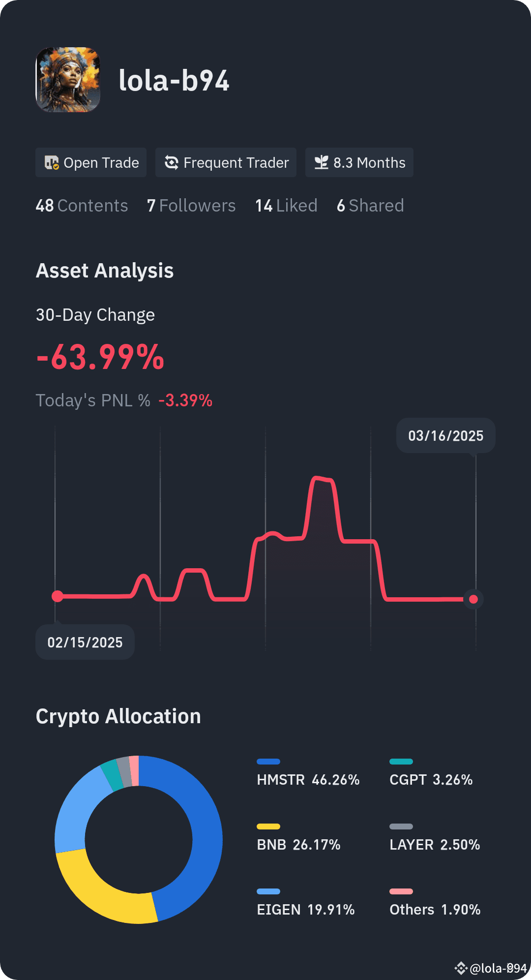The height and width of the screenshot is (980, 531).
Task: Toggle the BNB 26.17% legend entry
Action: tap(298, 845)
